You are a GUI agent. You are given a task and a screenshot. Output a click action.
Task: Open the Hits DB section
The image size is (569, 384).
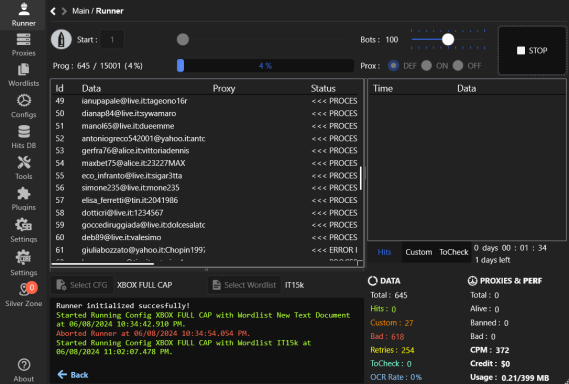(x=24, y=137)
